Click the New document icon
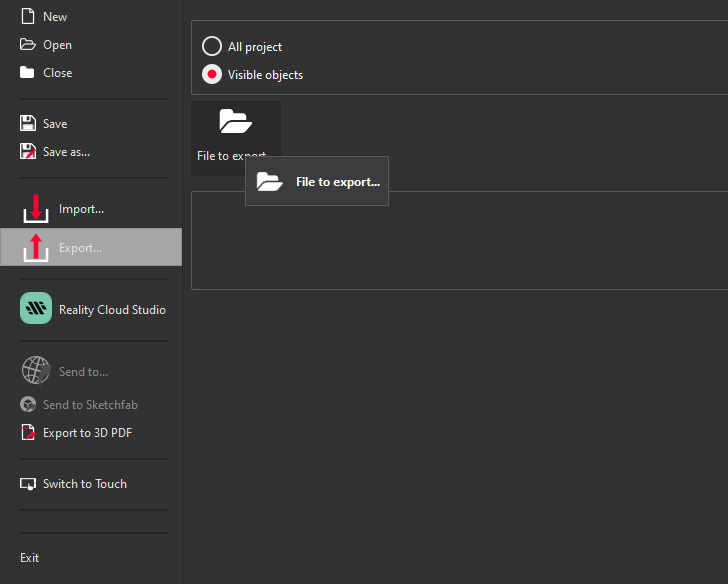Image resolution: width=728 pixels, height=584 pixels. pyautogui.click(x=28, y=16)
